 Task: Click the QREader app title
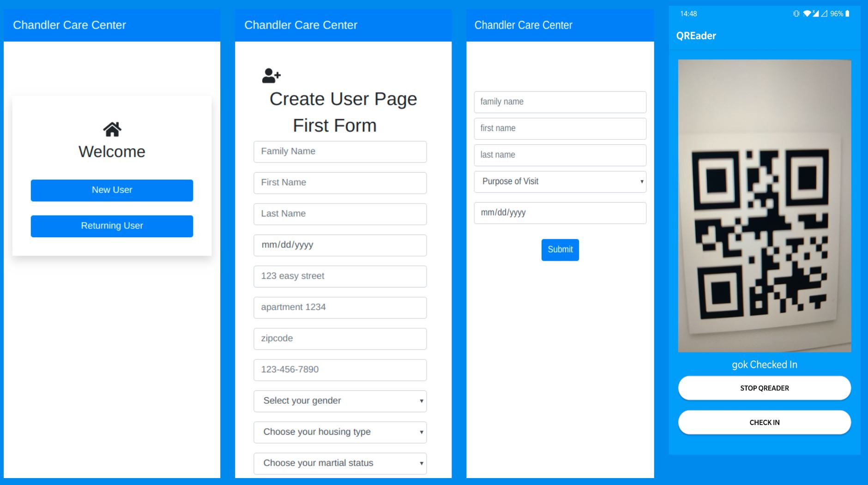point(696,36)
